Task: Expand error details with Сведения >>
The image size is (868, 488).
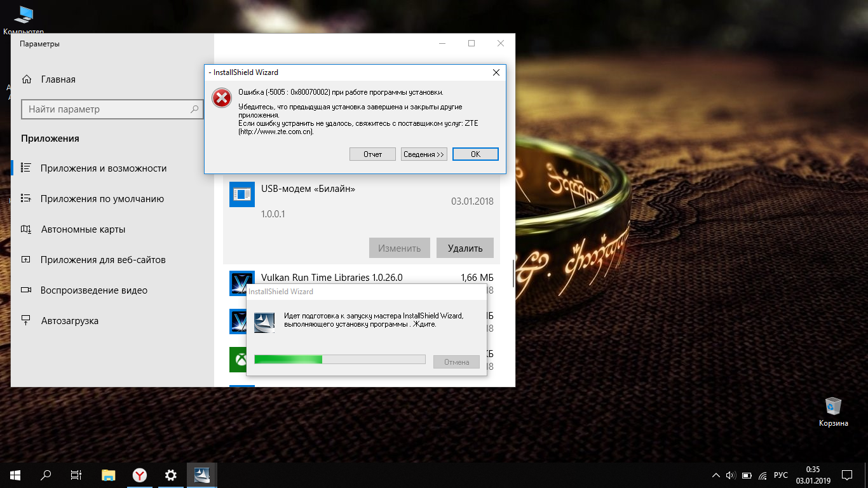Action: 424,154
